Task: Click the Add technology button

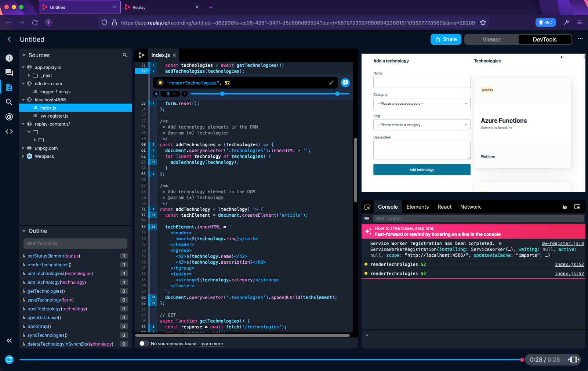Action: point(422,170)
